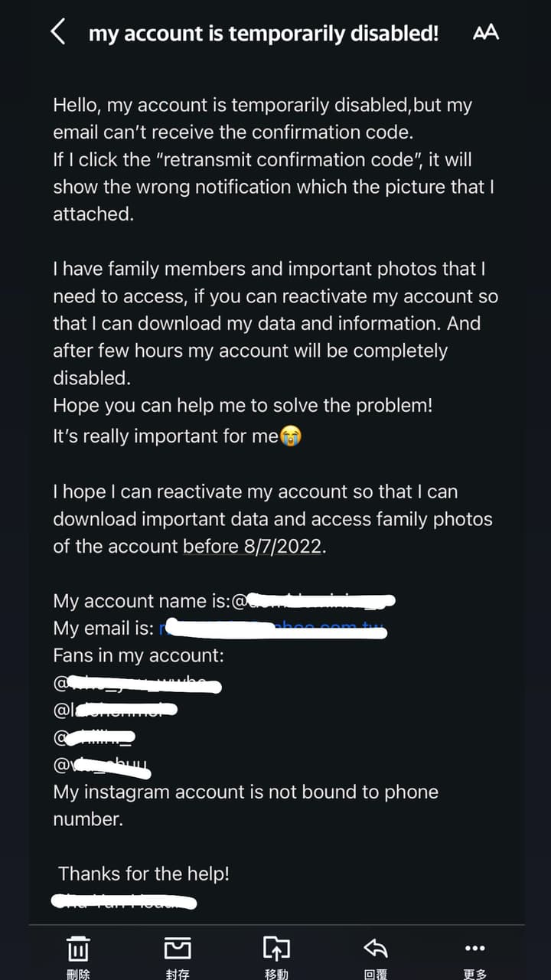Tap the back chevron arrow

coord(58,32)
